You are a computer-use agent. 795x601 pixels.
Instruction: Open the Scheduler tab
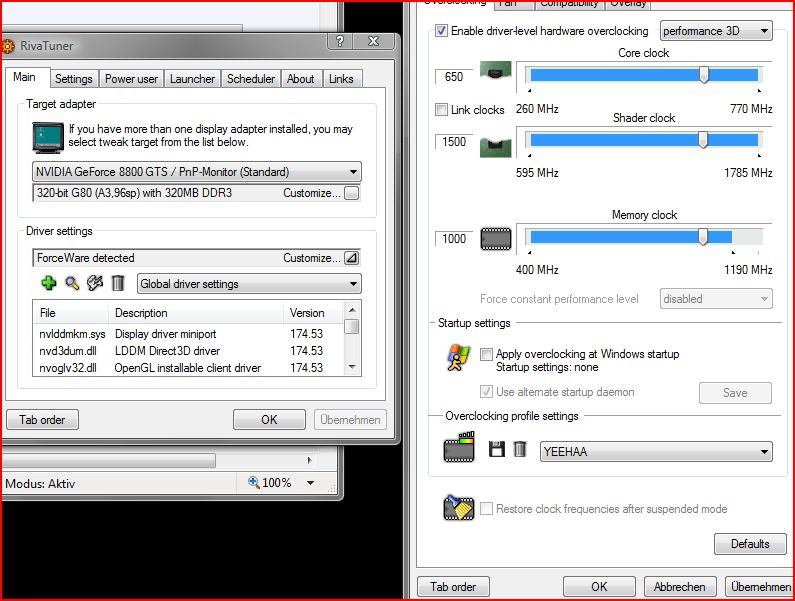tap(250, 79)
